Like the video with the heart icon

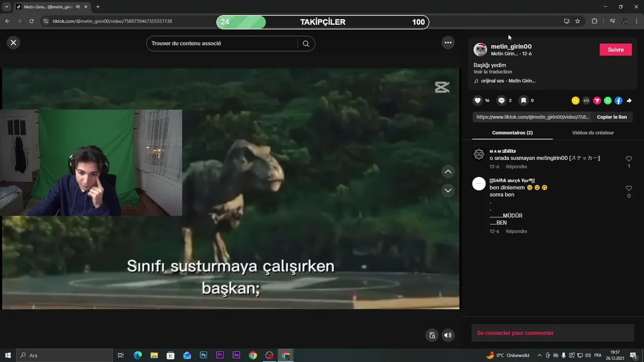478,101
